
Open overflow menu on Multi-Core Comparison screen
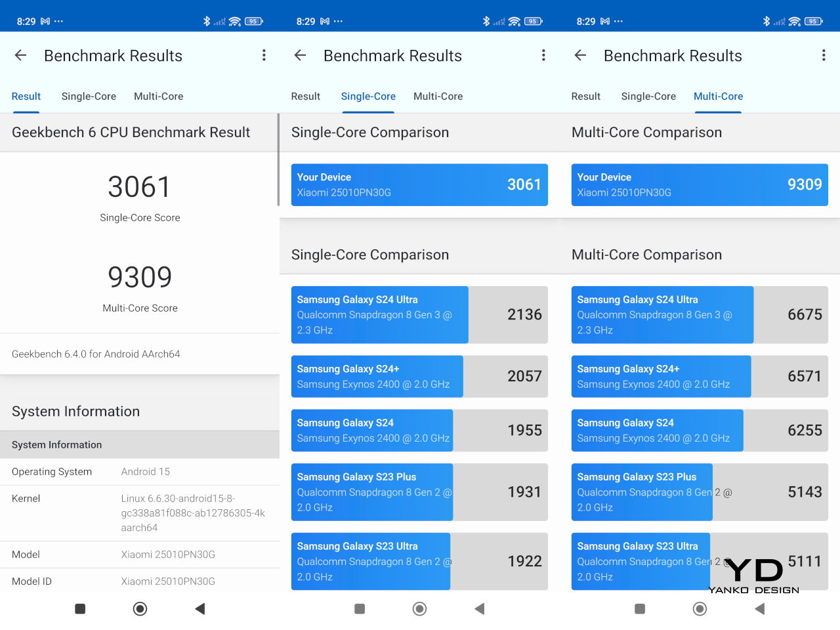click(x=824, y=56)
